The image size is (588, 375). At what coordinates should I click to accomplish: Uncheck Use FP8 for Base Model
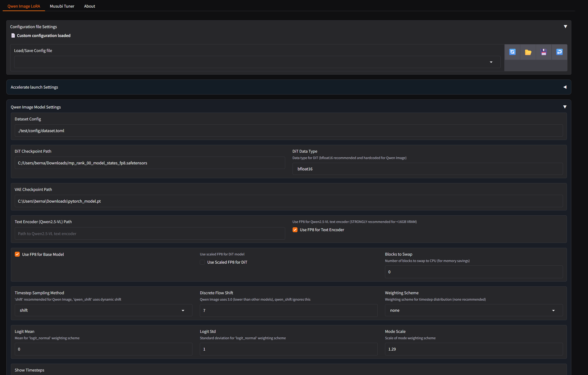coord(17,254)
